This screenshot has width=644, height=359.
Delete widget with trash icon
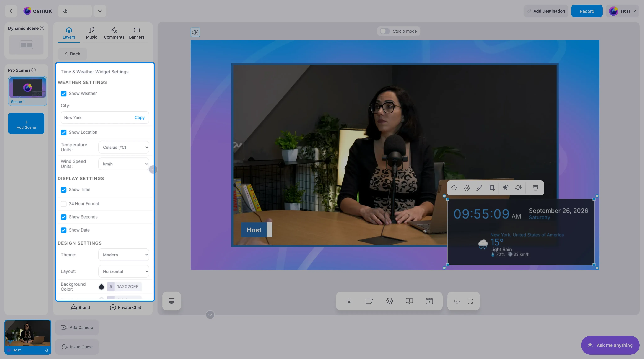click(x=535, y=188)
